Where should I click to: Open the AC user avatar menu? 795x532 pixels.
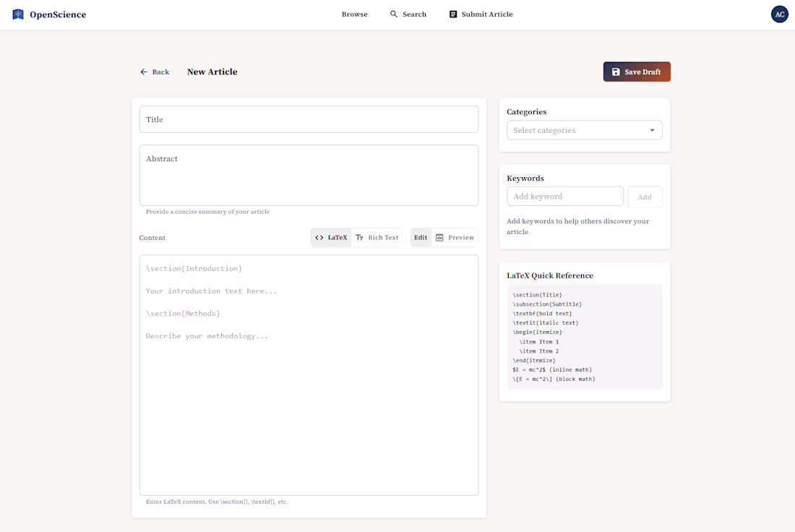[x=779, y=14]
